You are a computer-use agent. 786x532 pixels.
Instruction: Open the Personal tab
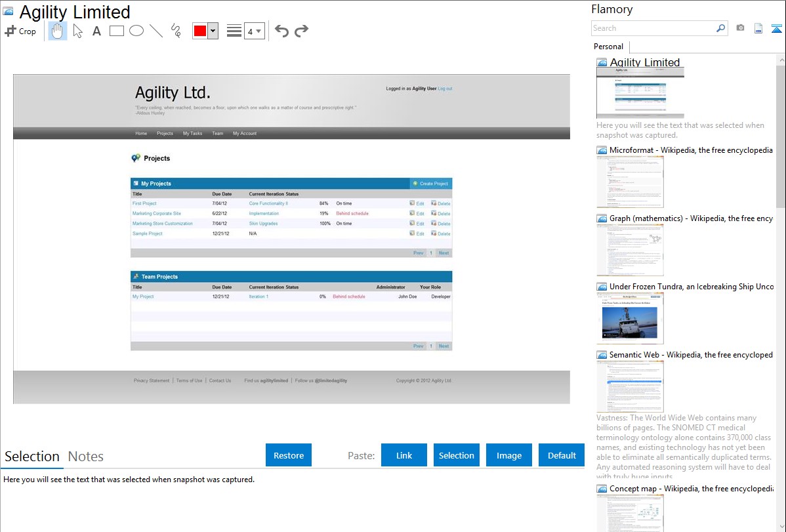(609, 47)
